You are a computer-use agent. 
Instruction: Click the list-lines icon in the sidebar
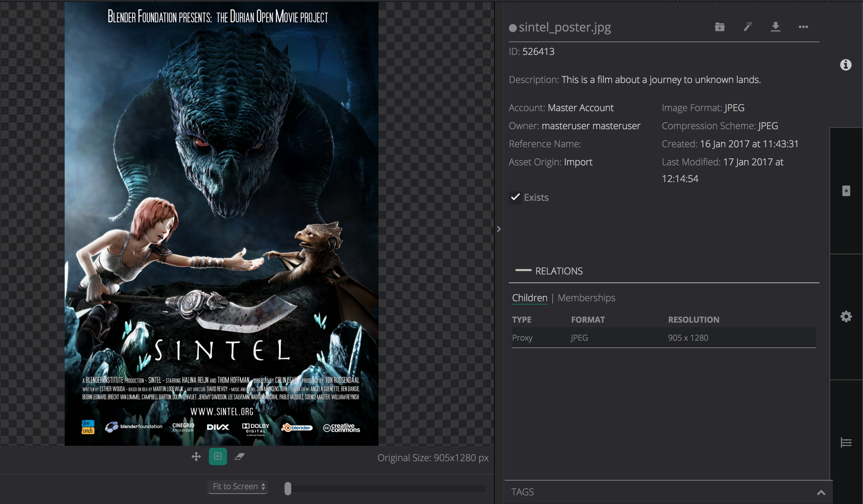click(846, 442)
